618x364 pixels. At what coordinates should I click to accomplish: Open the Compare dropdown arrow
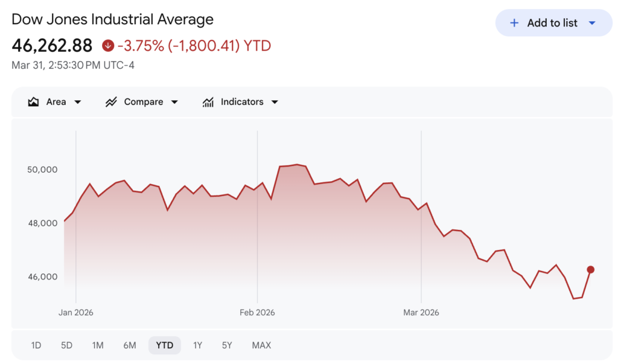174,102
